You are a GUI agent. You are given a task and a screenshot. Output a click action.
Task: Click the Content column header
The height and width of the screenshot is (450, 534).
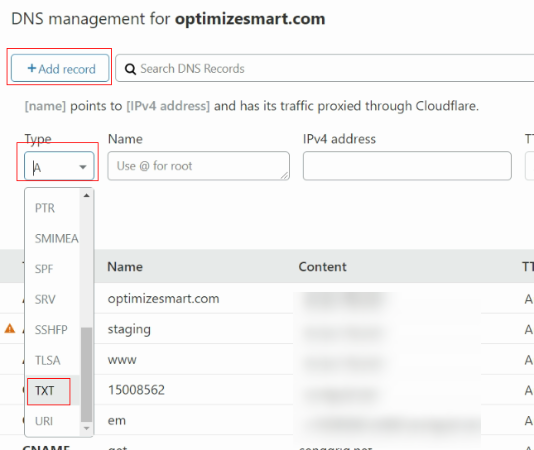(x=323, y=267)
